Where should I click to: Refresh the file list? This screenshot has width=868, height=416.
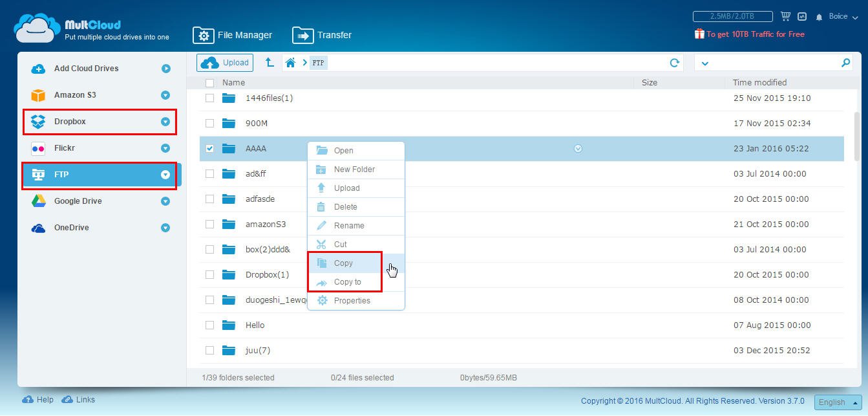tap(675, 63)
